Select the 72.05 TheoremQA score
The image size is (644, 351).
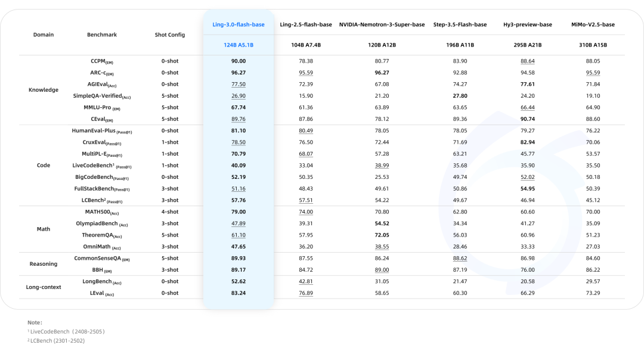tap(382, 235)
